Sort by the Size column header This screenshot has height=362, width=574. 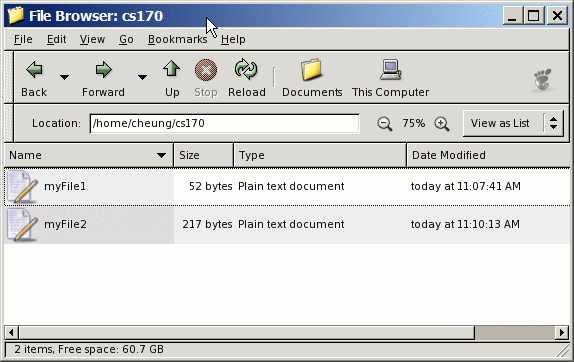coord(204,155)
